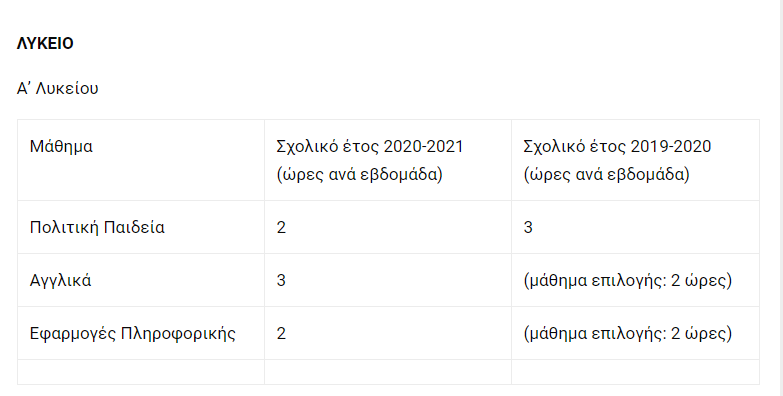Click the (ώρες ανά εβδομάδα) text under 2020-2021
The height and width of the screenshot is (396, 783).
[x=360, y=175]
